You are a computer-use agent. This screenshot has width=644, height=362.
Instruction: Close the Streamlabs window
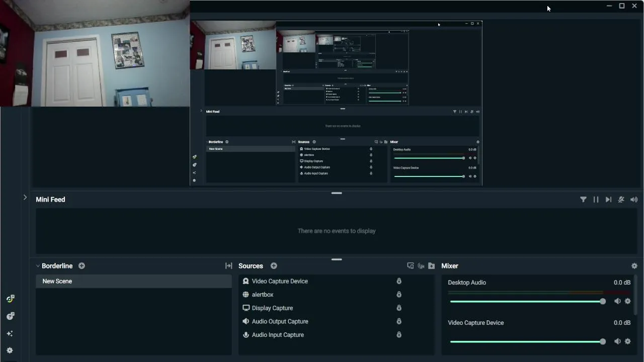(634, 6)
